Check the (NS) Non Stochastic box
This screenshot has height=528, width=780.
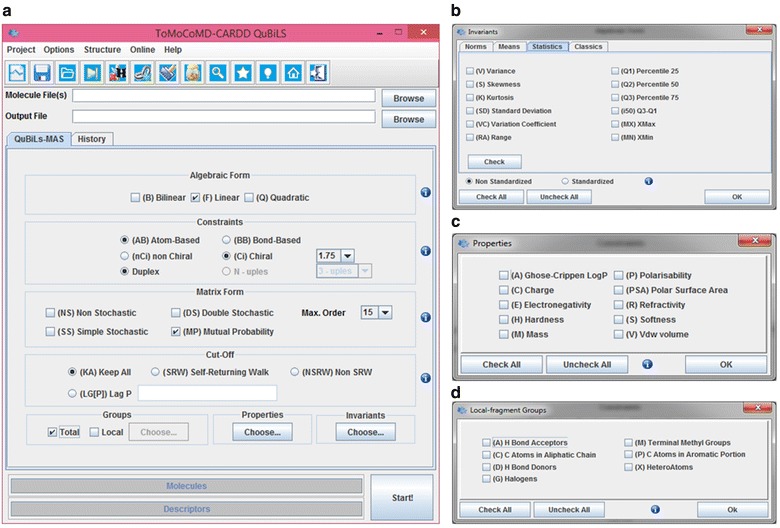coord(50,313)
